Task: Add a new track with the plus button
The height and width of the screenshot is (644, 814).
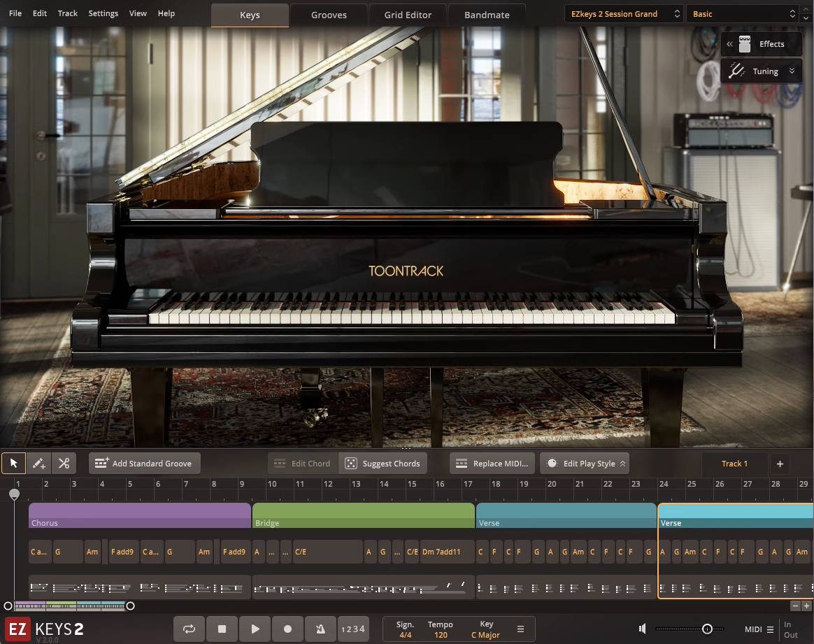Action: [x=780, y=463]
